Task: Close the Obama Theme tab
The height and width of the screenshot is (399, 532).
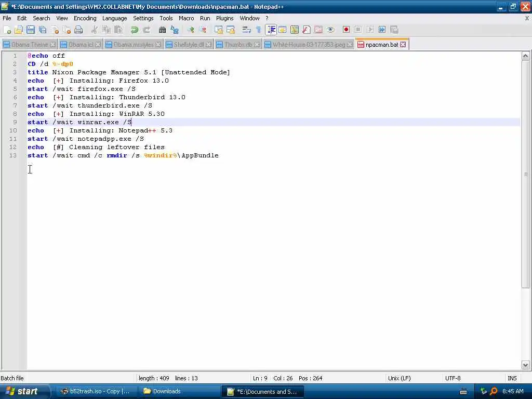Action: 52,45
